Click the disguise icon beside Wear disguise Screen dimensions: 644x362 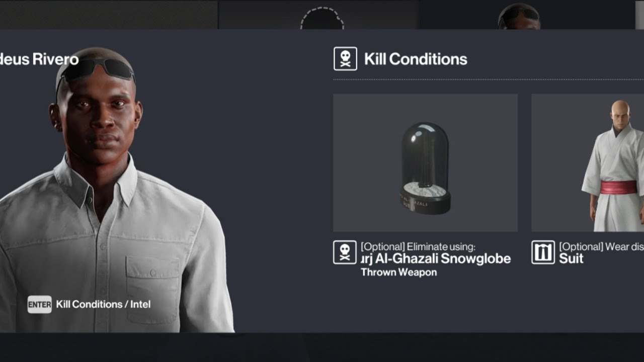pyautogui.click(x=543, y=252)
